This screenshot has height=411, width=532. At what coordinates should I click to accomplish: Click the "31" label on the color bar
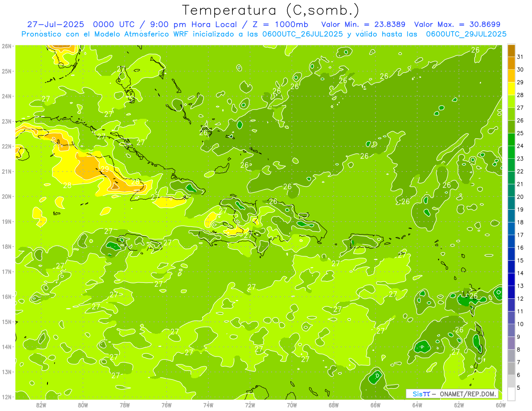tap(520, 57)
